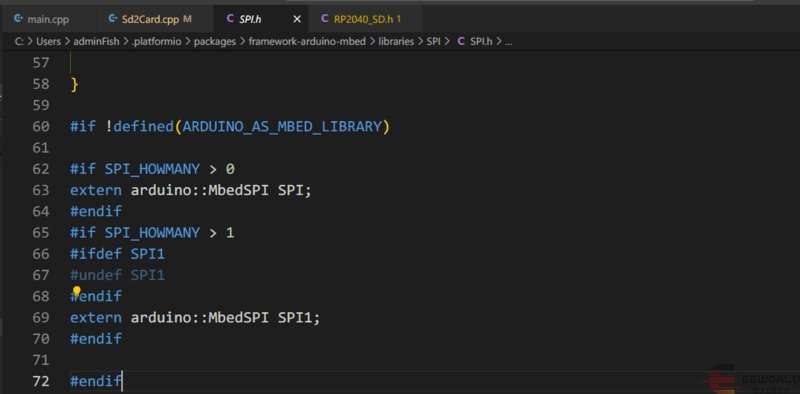800x394 pixels.
Task: Select the 'C:' drive breadcrumb
Action: 19,41
